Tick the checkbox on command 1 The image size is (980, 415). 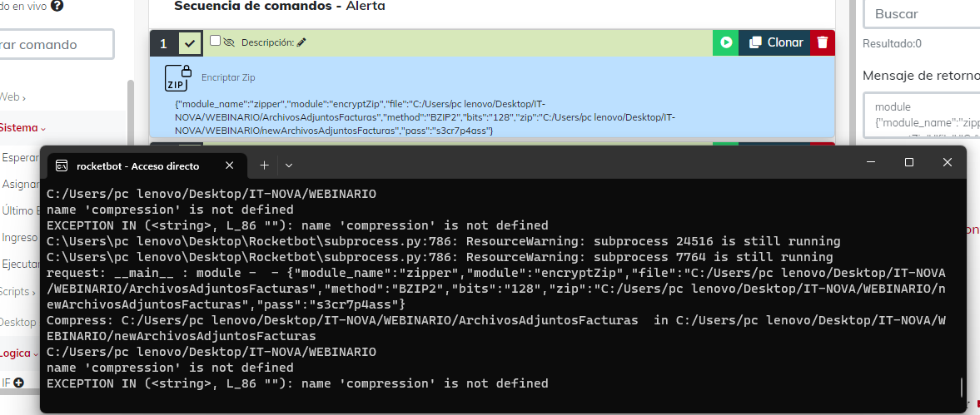pos(215,41)
